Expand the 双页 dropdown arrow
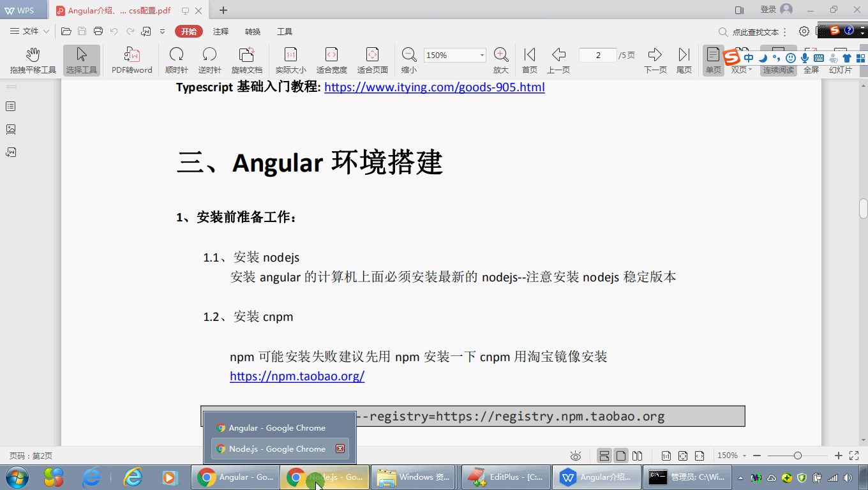Screen dimensions: 868x490 click(x=750, y=70)
